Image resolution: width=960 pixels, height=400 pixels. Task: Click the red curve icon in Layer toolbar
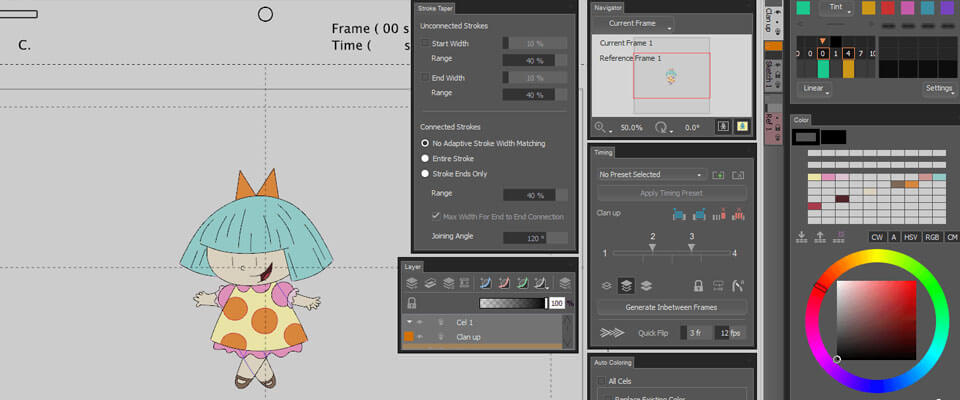504,283
